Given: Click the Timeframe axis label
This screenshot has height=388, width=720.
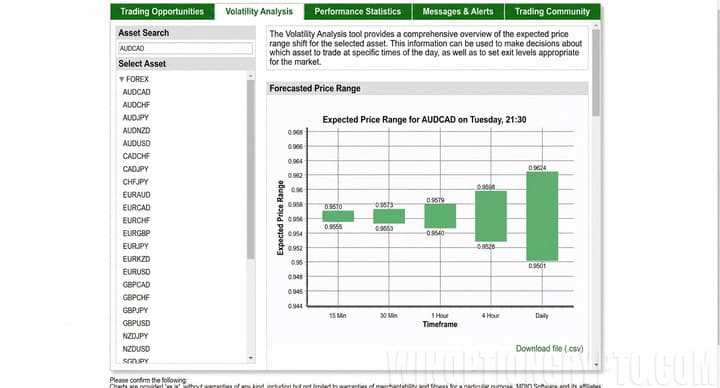Looking at the screenshot, I should [x=440, y=324].
